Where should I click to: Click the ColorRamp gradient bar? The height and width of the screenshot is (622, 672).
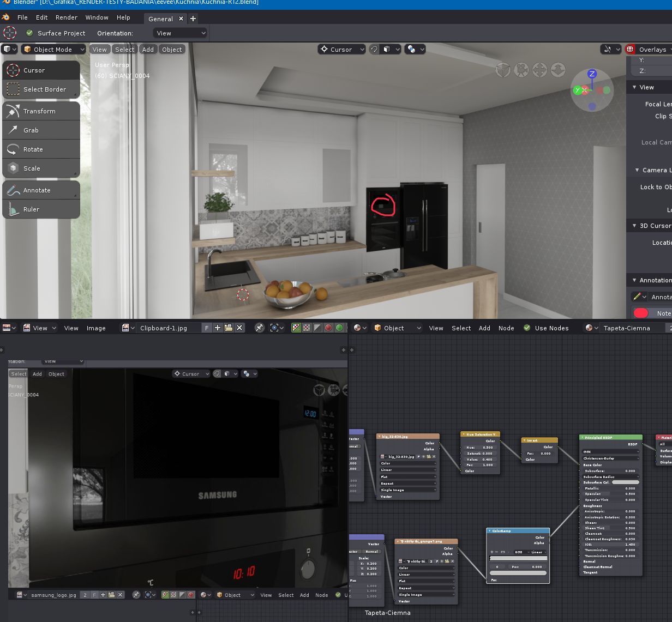point(518,558)
